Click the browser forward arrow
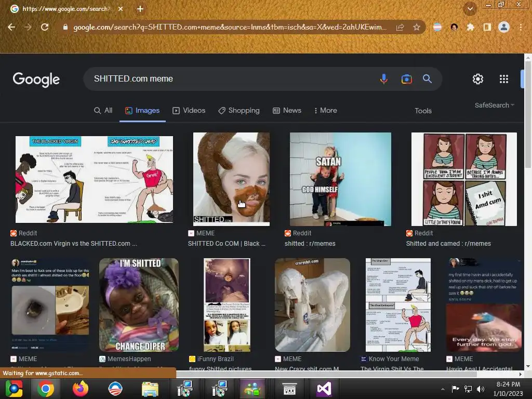Viewport: 532px width, 399px height. 28,27
